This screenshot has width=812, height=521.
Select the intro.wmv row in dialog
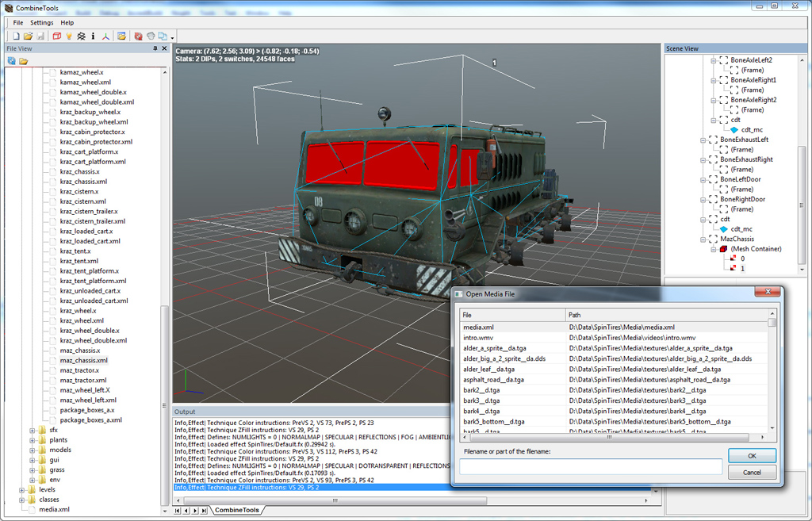click(614, 338)
